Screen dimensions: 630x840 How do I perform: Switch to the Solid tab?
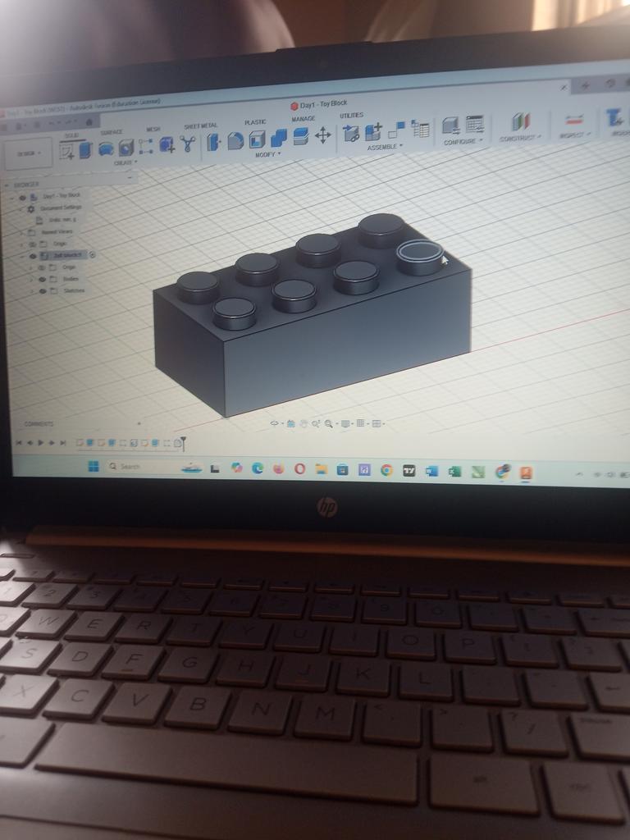(x=72, y=135)
